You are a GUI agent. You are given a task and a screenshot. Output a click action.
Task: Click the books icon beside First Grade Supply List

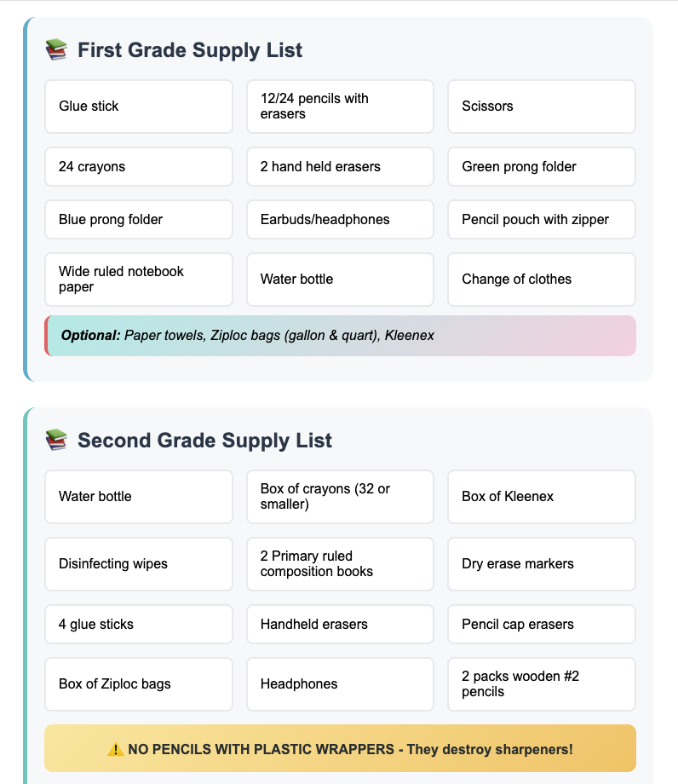(x=56, y=50)
